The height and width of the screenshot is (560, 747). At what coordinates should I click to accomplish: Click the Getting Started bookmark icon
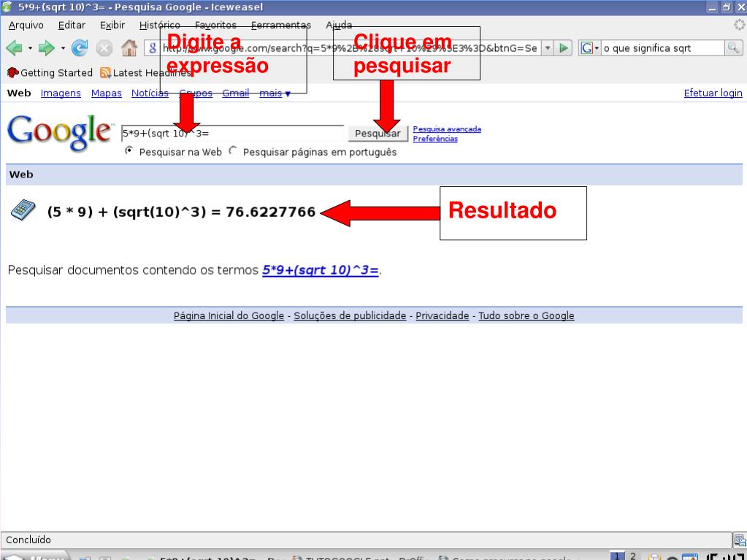point(13,72)
